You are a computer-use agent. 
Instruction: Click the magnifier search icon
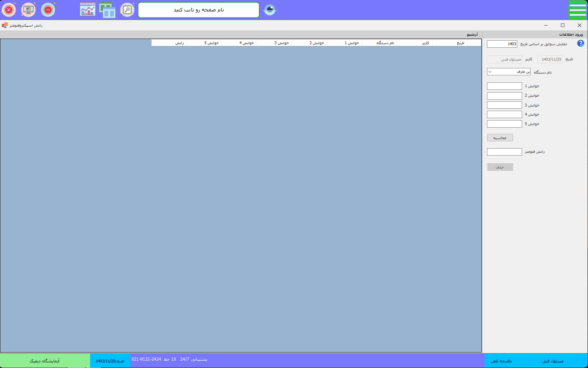pos(127,10)
